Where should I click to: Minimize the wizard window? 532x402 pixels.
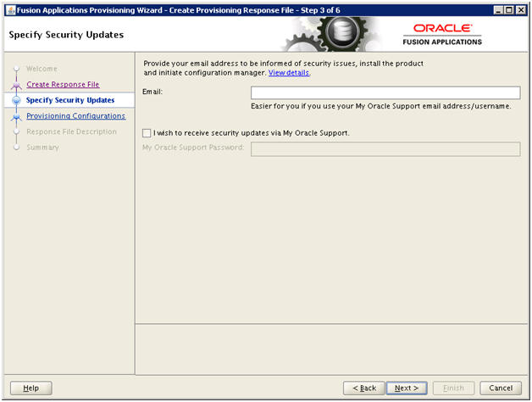[498, 10]
